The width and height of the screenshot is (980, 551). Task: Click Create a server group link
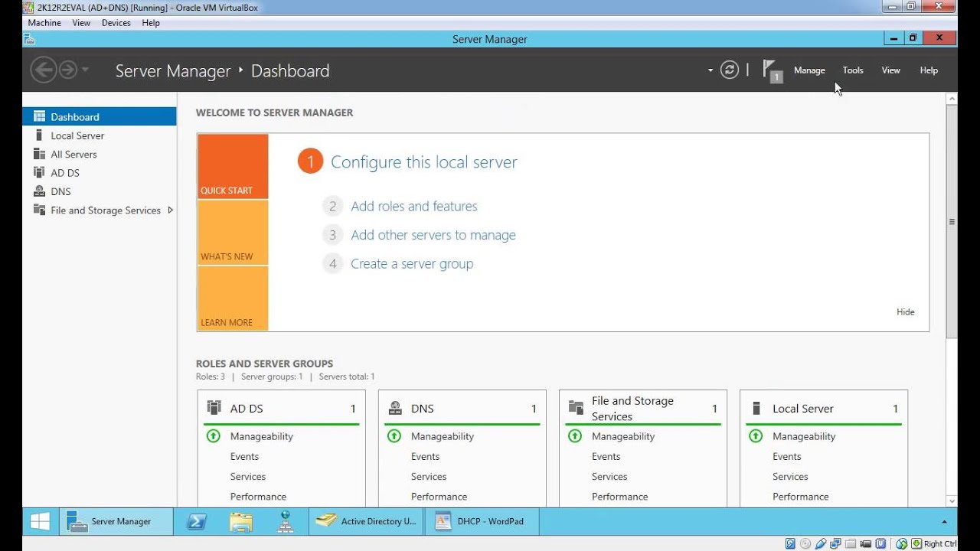tap(412, 264)
